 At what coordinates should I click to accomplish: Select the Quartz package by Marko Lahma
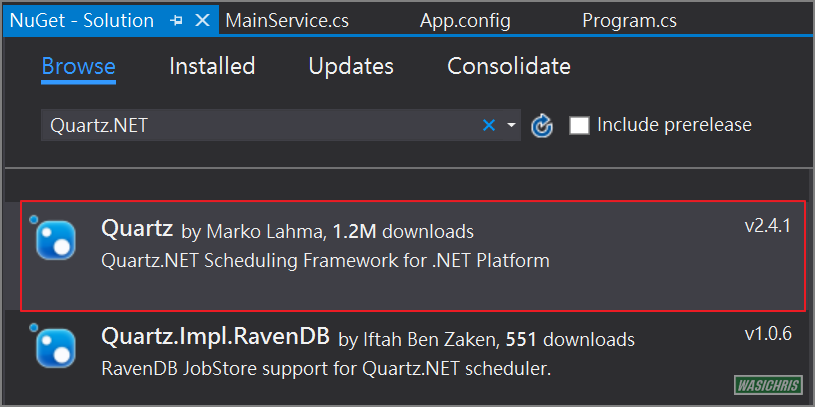click(x=139, y=229)
